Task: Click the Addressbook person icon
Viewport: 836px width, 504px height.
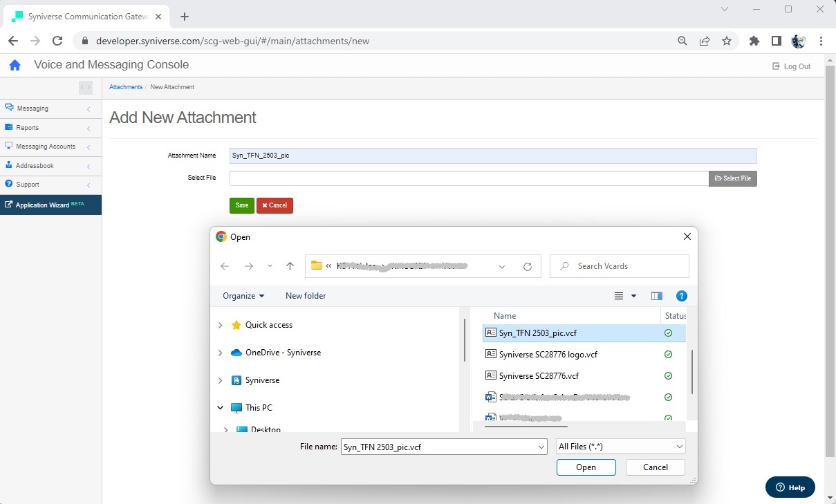Action: 9,165
